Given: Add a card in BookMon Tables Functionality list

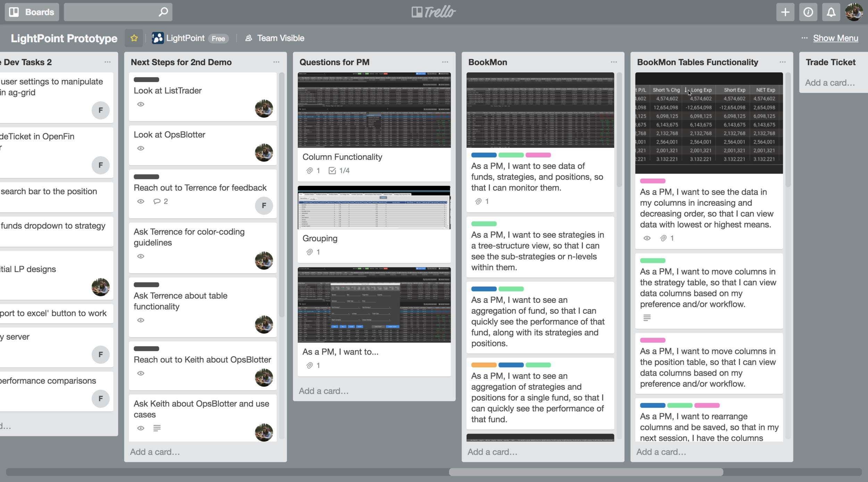Looking at the screenshot, I should 661,452.
